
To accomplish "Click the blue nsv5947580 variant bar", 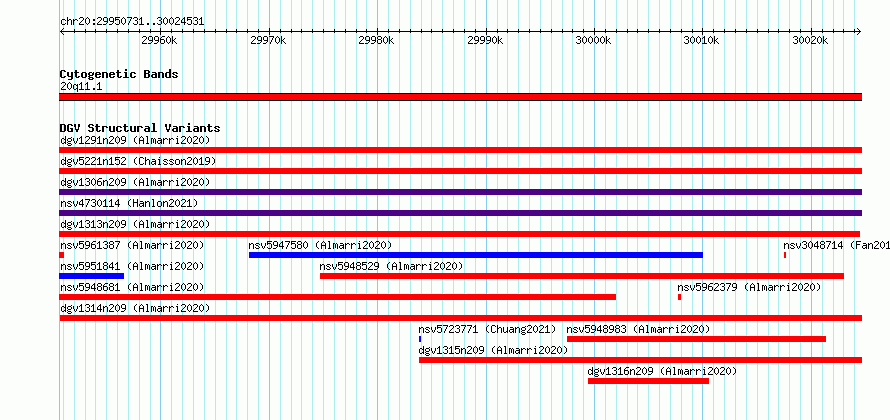I will [476, 255].
